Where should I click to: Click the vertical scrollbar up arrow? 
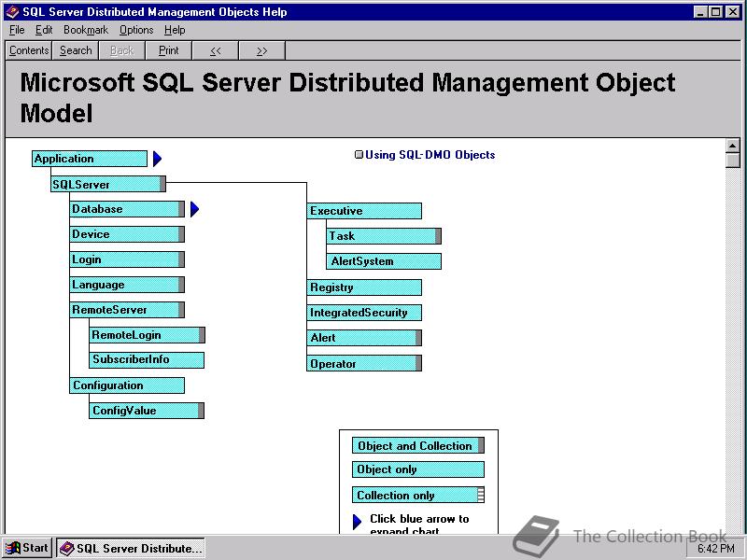tap(732, 146)
